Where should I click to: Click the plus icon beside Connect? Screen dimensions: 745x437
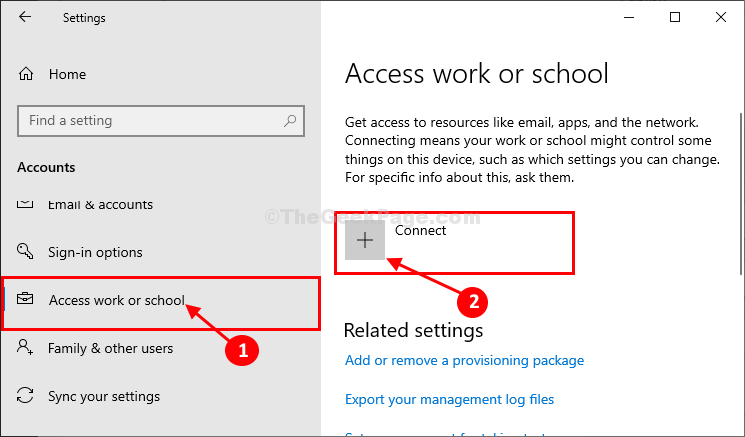click(366, 240)
